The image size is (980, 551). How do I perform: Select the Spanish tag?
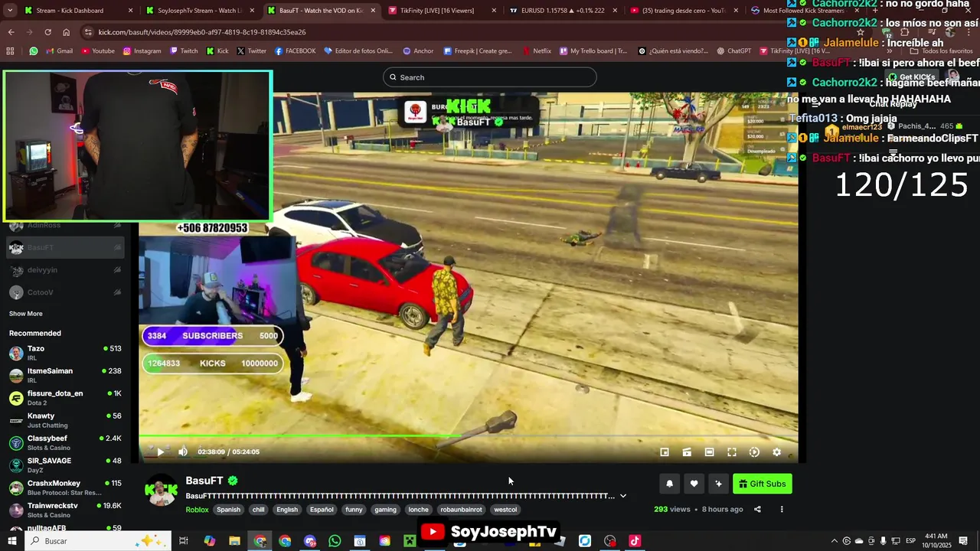click(228, 510)
